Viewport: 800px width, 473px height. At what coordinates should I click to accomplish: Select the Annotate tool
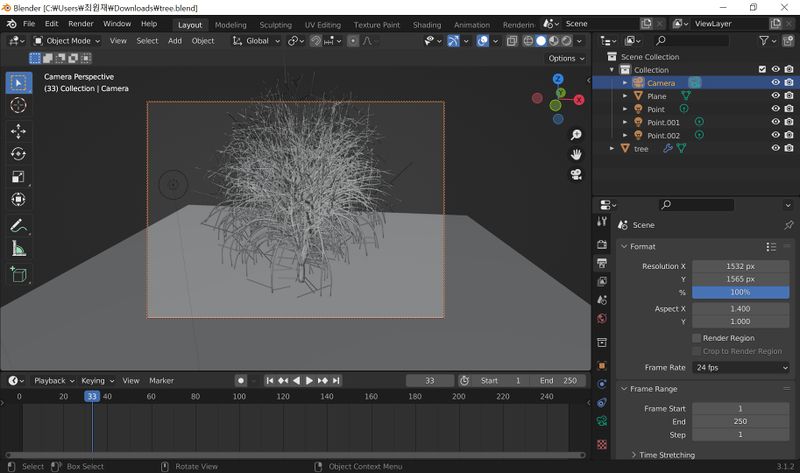click(x=18, y=225)
